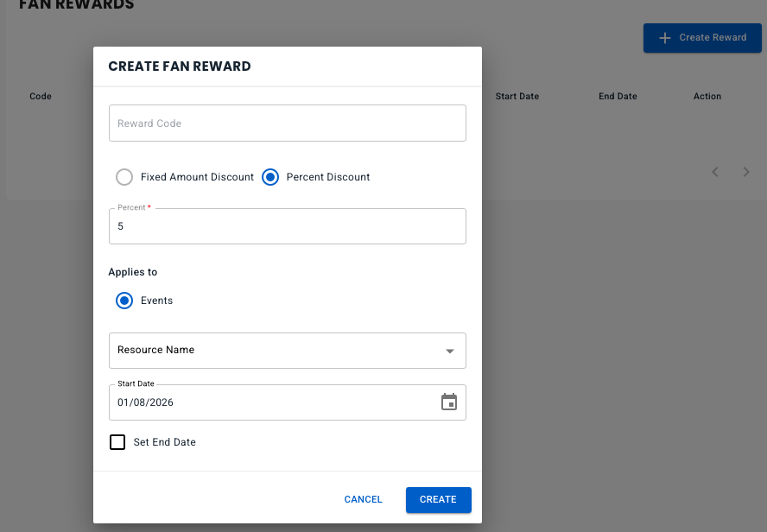The height and width of the screenshot is (532, 767).
Task: Click the Resource Name dropdown arrow
Action: point(449,351)
